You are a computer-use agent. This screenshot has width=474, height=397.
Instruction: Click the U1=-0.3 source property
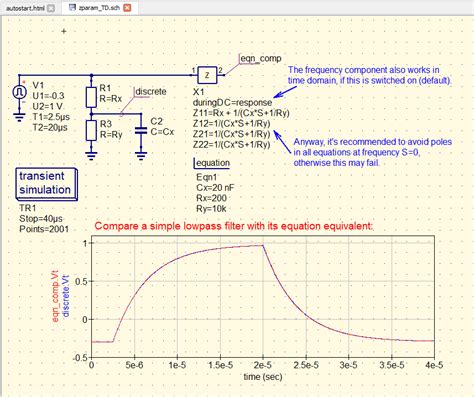tap(48, 96)
